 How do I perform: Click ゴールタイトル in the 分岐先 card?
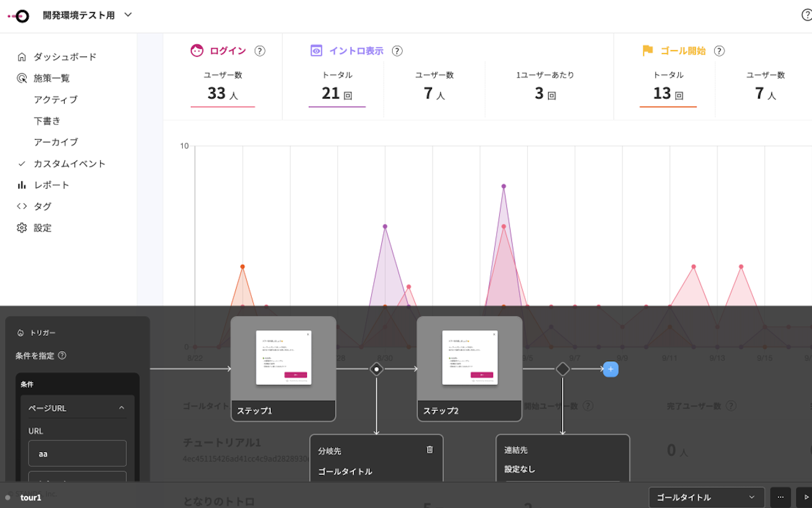(x=345, y=472)
